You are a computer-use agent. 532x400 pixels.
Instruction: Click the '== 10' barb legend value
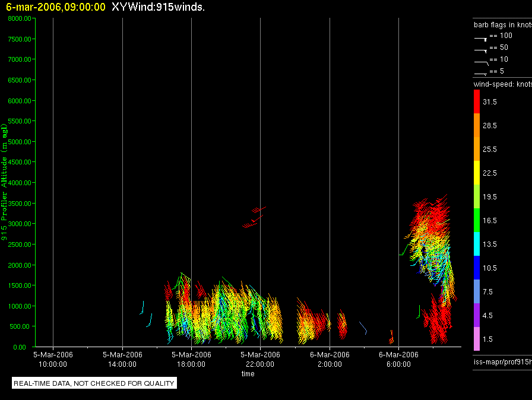click(x=499, y=59)
